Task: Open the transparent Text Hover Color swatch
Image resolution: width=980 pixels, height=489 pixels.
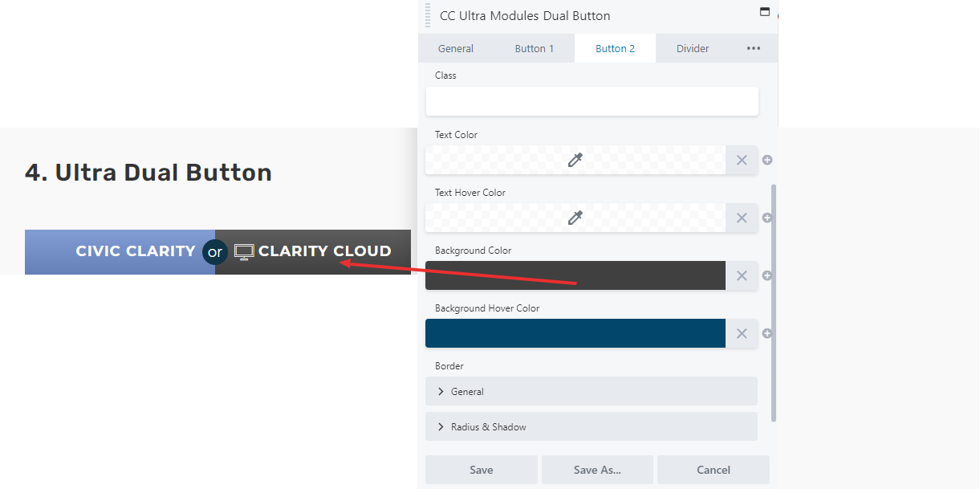Action: click(575, 218)
